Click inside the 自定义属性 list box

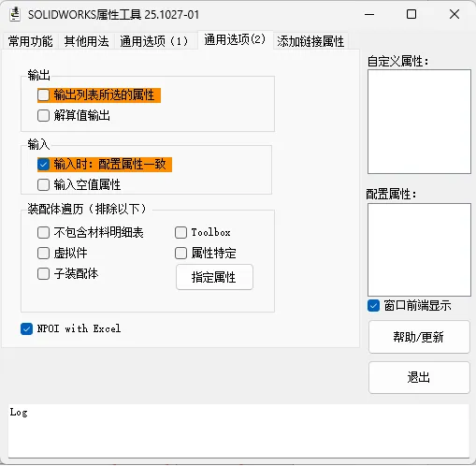point(419,122)
